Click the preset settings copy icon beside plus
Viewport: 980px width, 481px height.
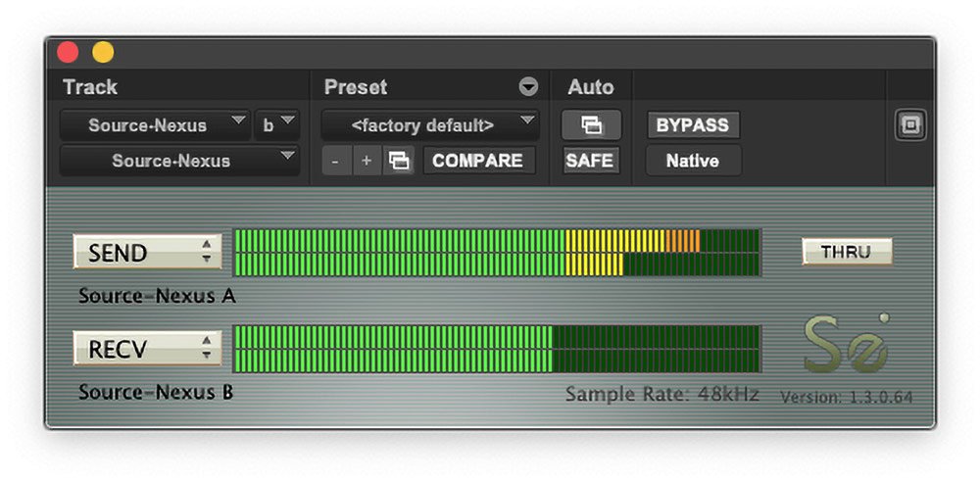399,161
